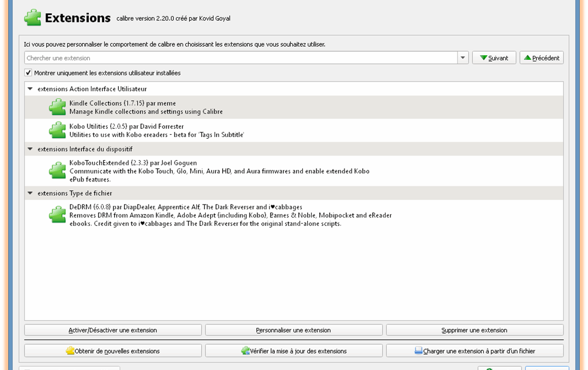588x370 pixels.
Task: Click the green down arrow on Suivant
Action: (483, 58)
